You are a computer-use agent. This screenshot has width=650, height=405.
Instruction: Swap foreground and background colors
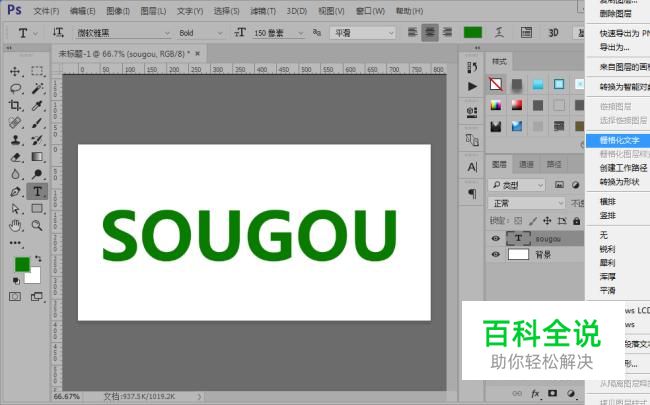tap(38, 259)
